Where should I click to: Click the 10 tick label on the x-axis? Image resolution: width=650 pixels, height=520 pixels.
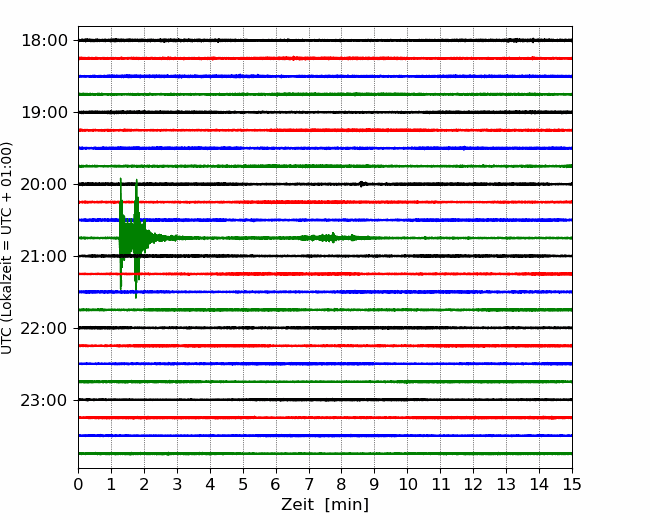coord(407,485)
